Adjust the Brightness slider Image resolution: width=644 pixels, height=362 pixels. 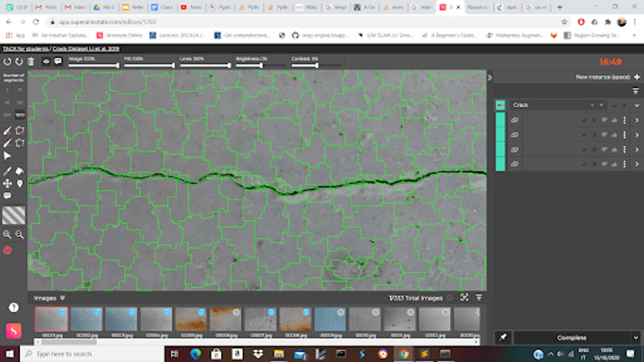261,65
